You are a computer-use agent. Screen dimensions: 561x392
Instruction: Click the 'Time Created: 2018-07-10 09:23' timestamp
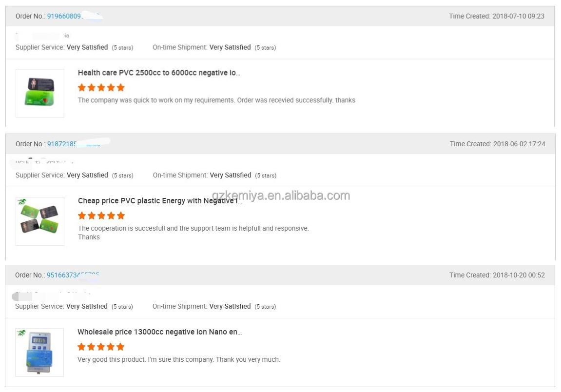(497, 16)
